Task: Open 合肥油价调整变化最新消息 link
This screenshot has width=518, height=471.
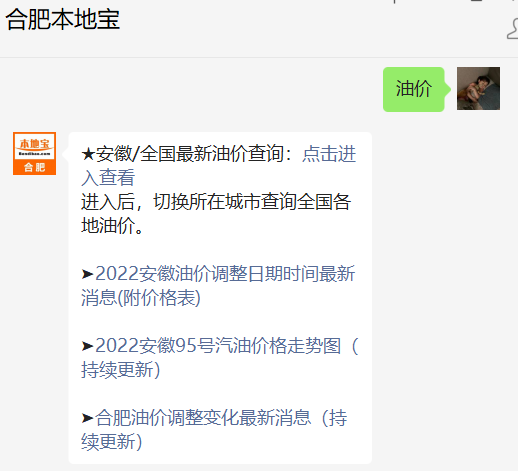Action: (x=203, y=418)
